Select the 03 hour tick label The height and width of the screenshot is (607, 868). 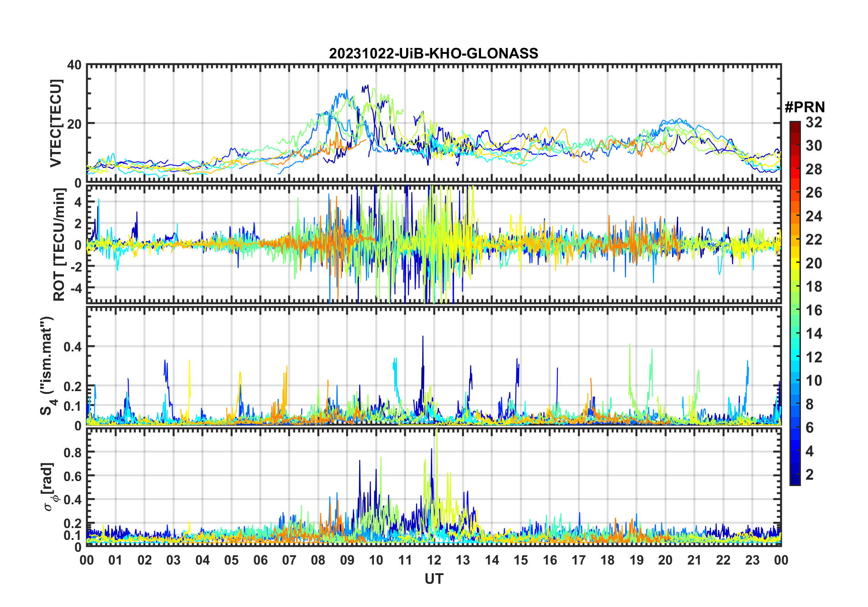click(x=174, y=560)
